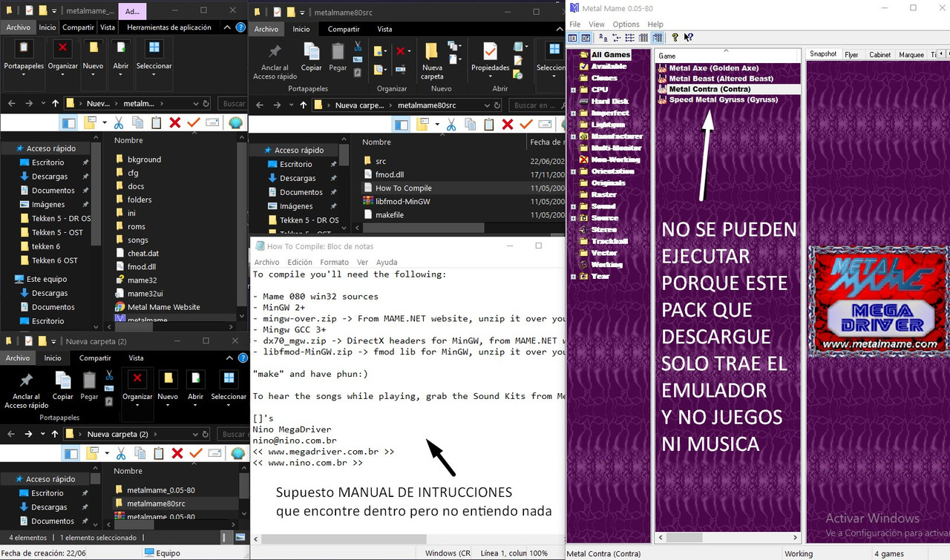Click the refresh icon in metalmame80src address bar

coord(497,105)
